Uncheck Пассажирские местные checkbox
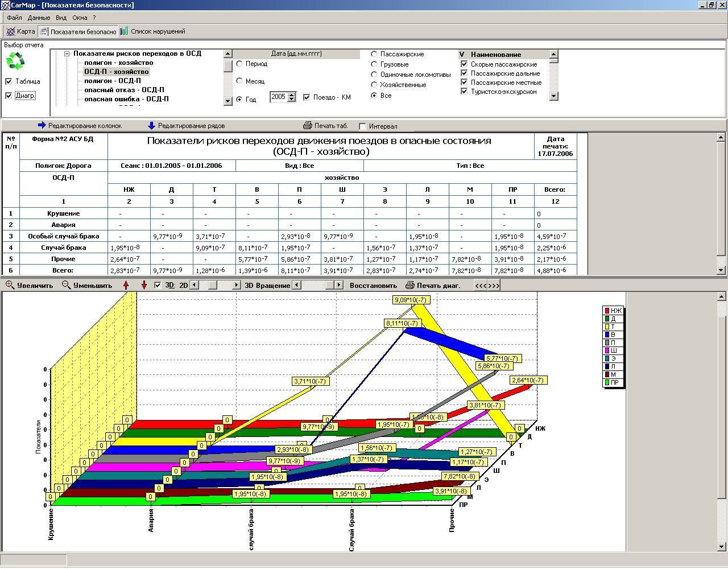The width and height of the screenshot is (728, 569). tap(464, 83)
